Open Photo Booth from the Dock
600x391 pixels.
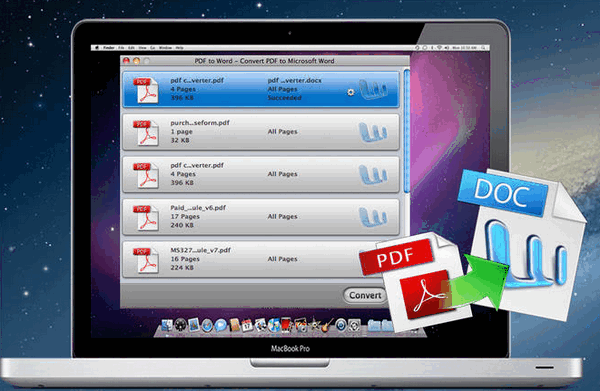(286, 325)
